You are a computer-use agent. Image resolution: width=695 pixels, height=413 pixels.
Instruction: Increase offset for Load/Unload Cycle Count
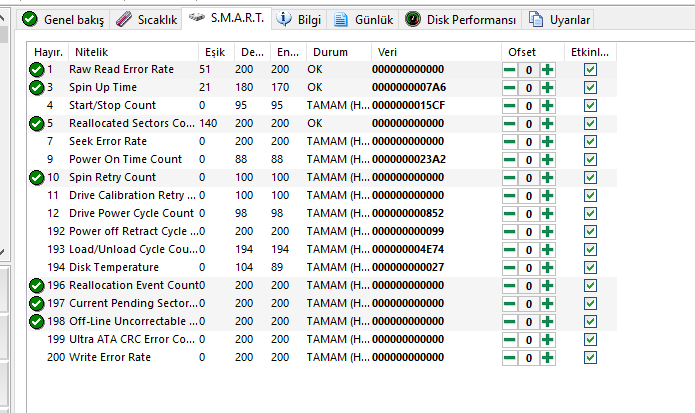[547, 250]
